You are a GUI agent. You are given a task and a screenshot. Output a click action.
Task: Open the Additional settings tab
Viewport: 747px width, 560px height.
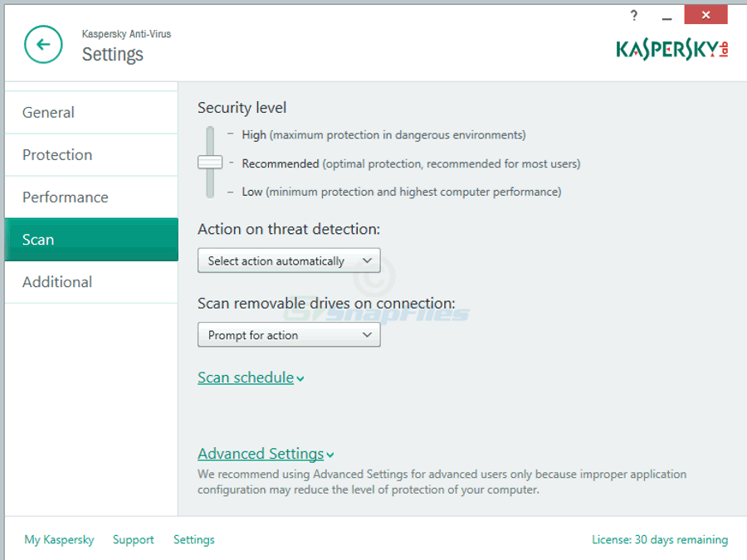coord(91,282)
